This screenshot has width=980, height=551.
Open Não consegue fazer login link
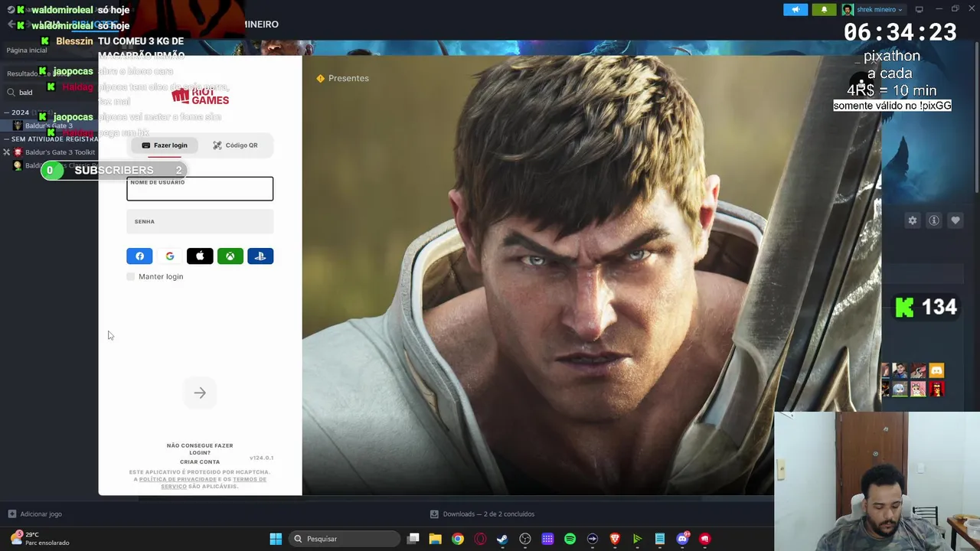pos(200,449)
